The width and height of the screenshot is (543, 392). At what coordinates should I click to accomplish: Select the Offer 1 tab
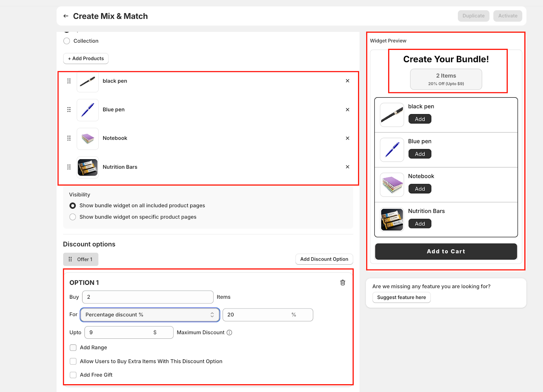84,259
